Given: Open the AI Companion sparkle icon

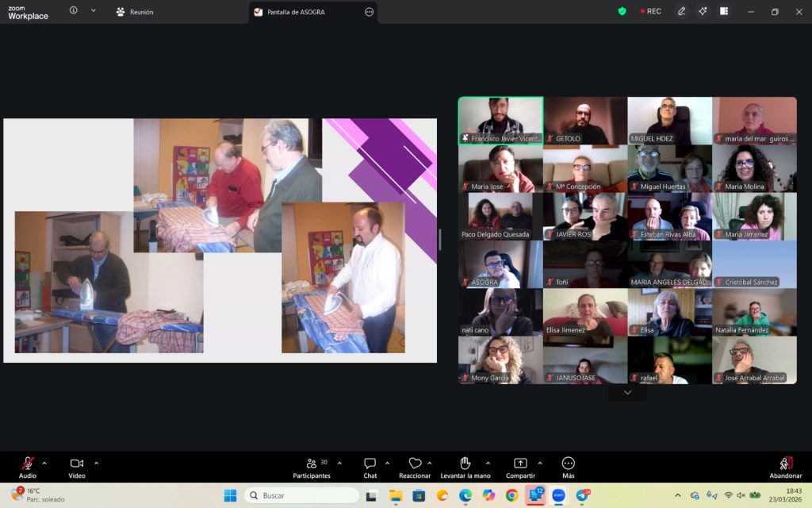Looking at the screenshot, I should [703, 11].
